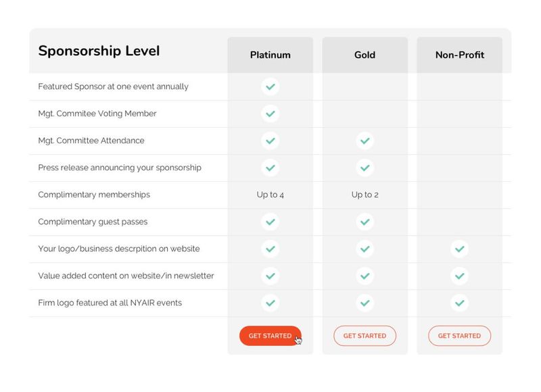Screen dimensions: 541x392
Task: Click Gold checkmark for Press release row
Action: (x=364, y=168)
